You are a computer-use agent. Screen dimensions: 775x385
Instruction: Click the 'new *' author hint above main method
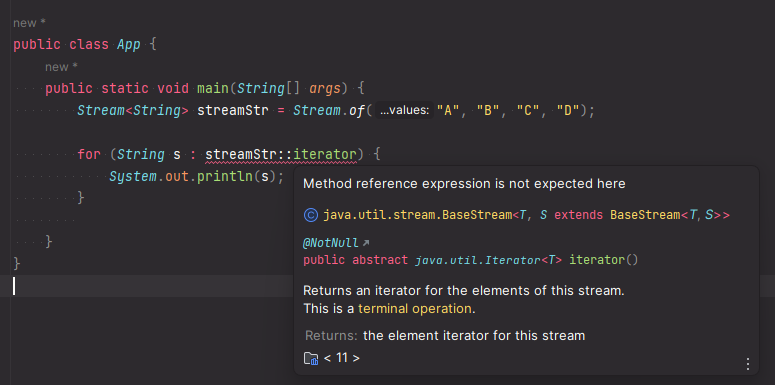[61, 67]
